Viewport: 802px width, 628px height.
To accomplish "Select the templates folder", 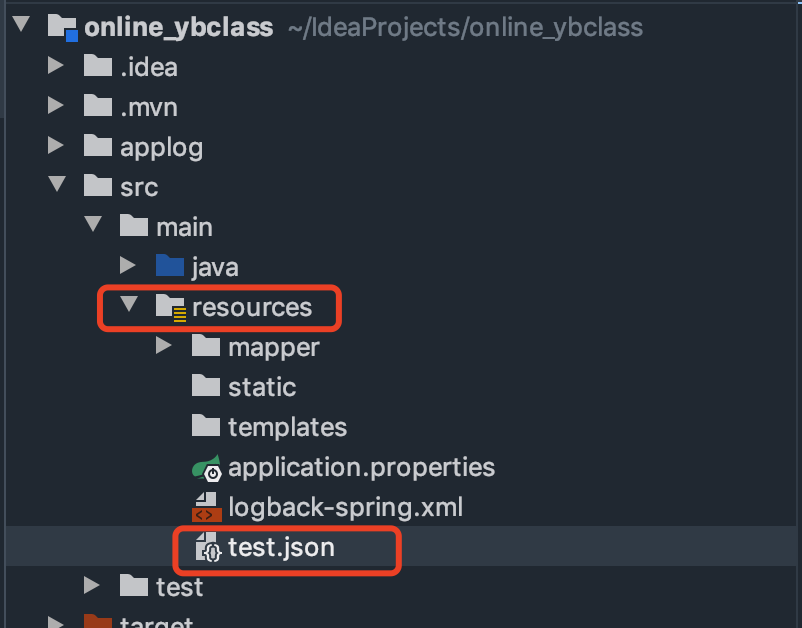I will coord(270,427).
